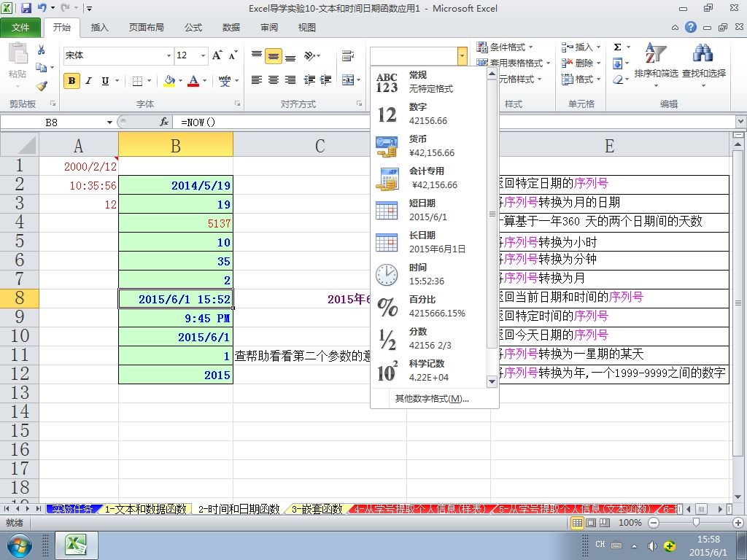Select column header A
The width and height of the screenshot is (747, 560).
point(79,145)
